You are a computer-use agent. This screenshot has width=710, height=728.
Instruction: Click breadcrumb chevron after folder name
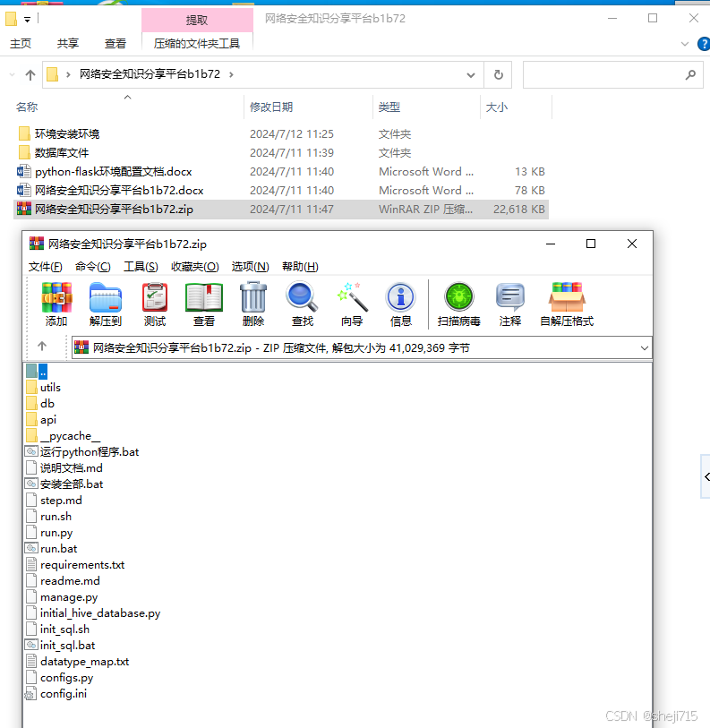coord(231,74)
